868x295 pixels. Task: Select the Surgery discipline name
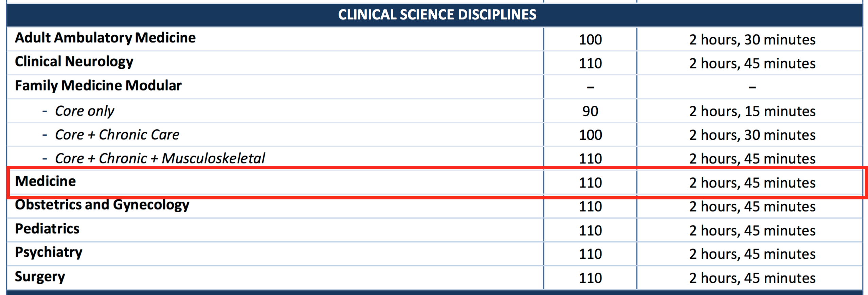coord(40,277)
